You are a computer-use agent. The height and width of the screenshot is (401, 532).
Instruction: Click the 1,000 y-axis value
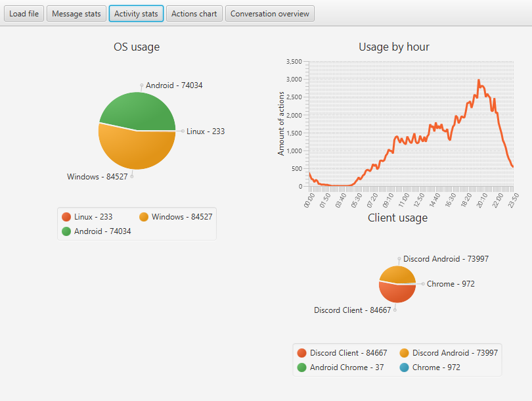coord(294,151)
